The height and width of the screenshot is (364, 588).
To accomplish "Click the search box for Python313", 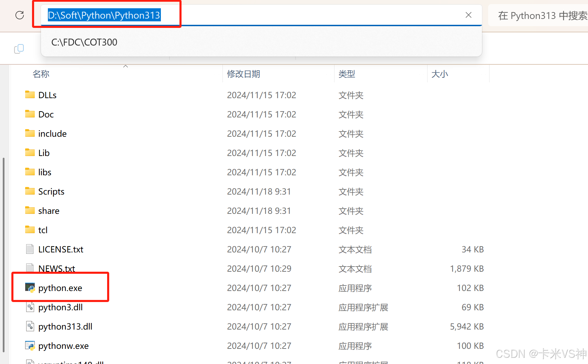I will pos(538,15).
